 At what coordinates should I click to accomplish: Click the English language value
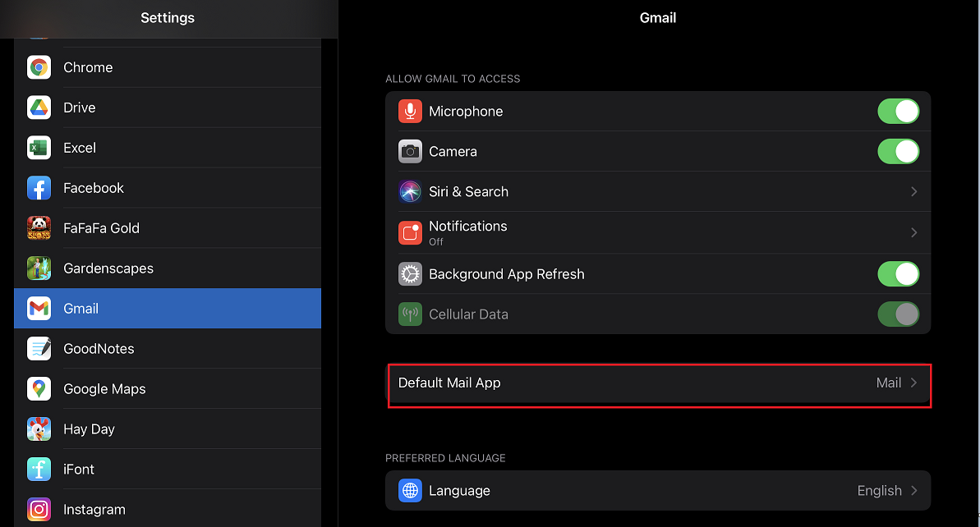pyautogui.click(x=880, y=491)
